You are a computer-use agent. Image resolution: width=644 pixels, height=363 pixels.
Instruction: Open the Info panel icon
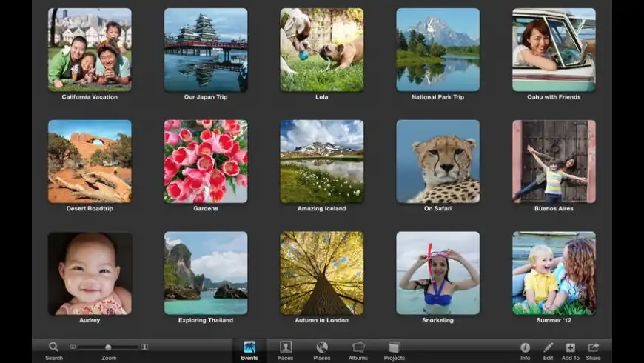[525, 347]
